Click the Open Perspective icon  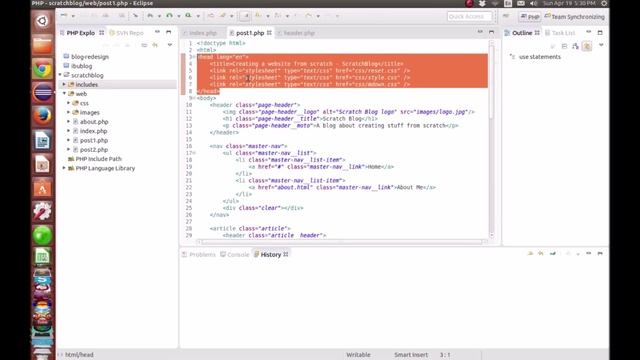pyautogui.click(x=506, y=16)
